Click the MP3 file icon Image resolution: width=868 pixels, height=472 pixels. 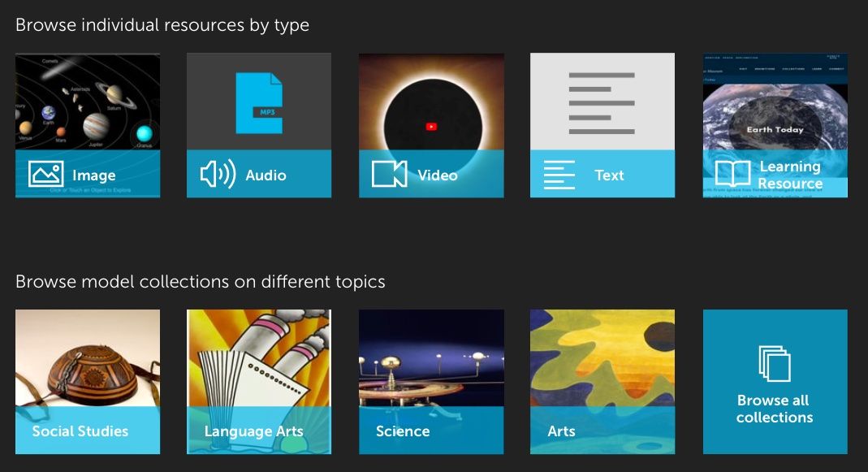pos(259,103)
